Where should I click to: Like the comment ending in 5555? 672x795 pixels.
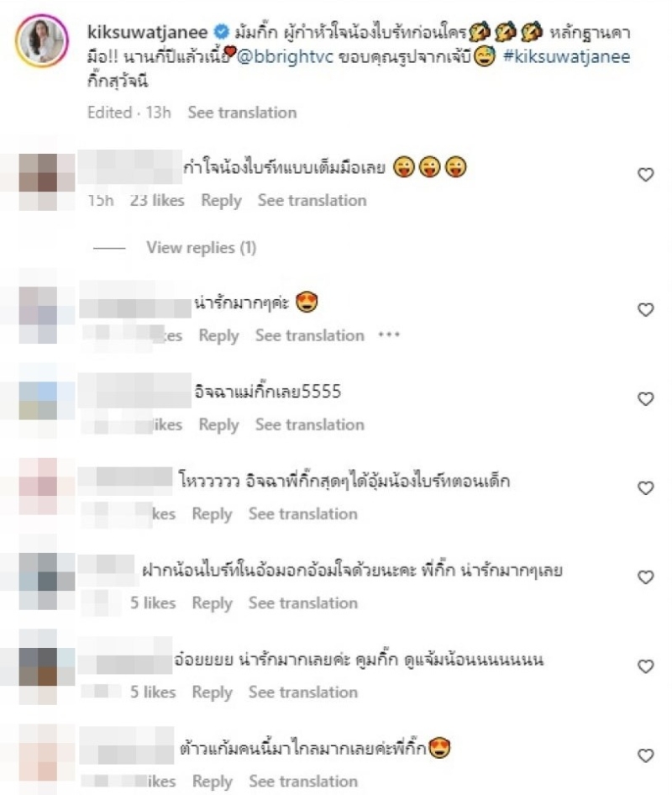coord(645,399)
